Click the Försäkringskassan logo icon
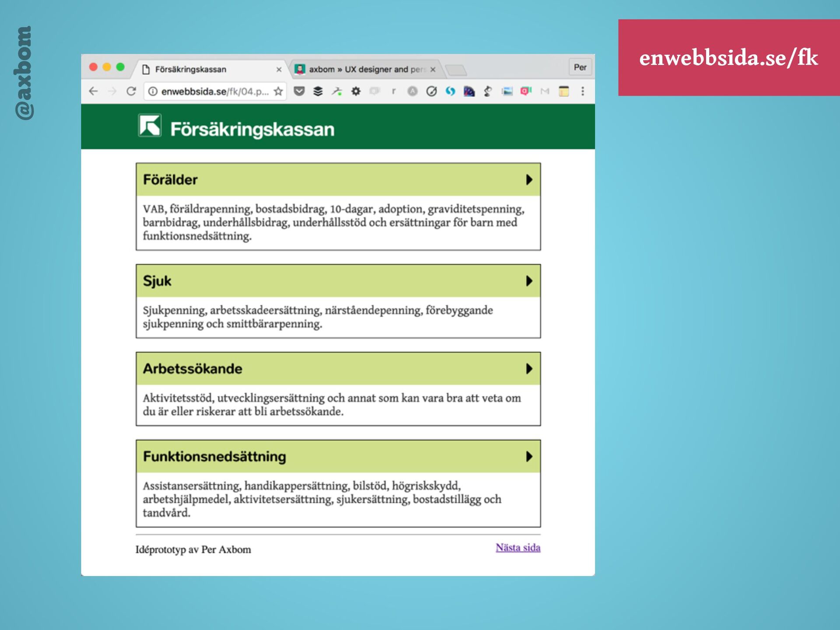840x630 pixels. 150,126
